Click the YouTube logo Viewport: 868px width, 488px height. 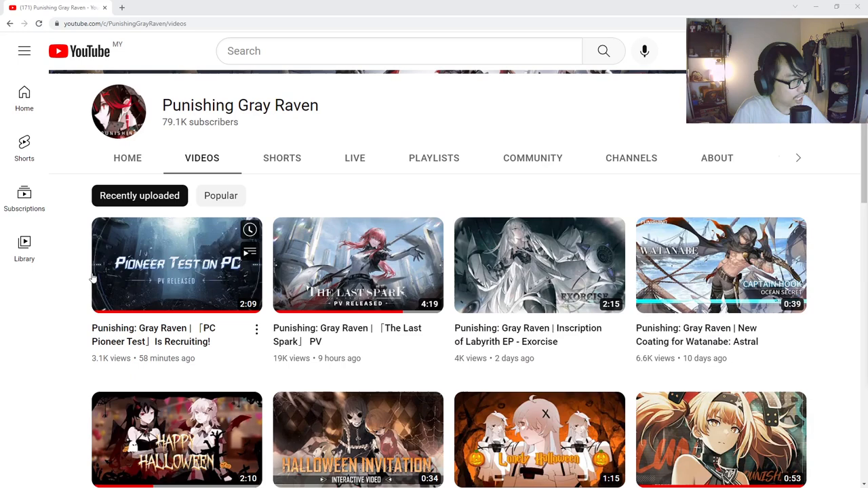[79, 51]
